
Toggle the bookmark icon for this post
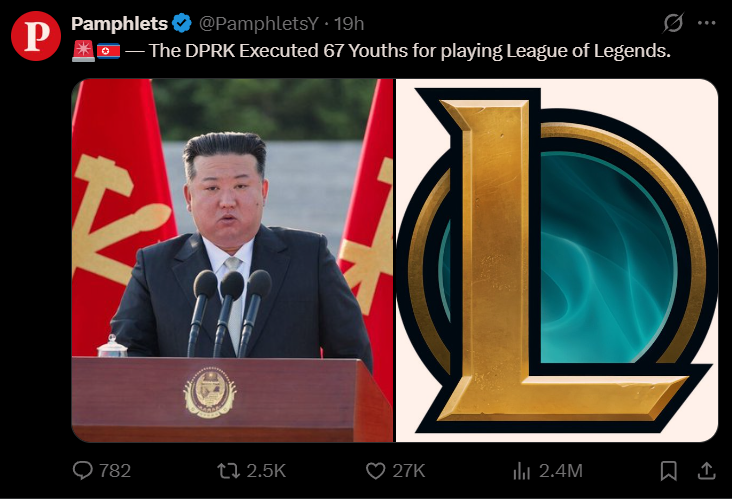tap(669, 471)
